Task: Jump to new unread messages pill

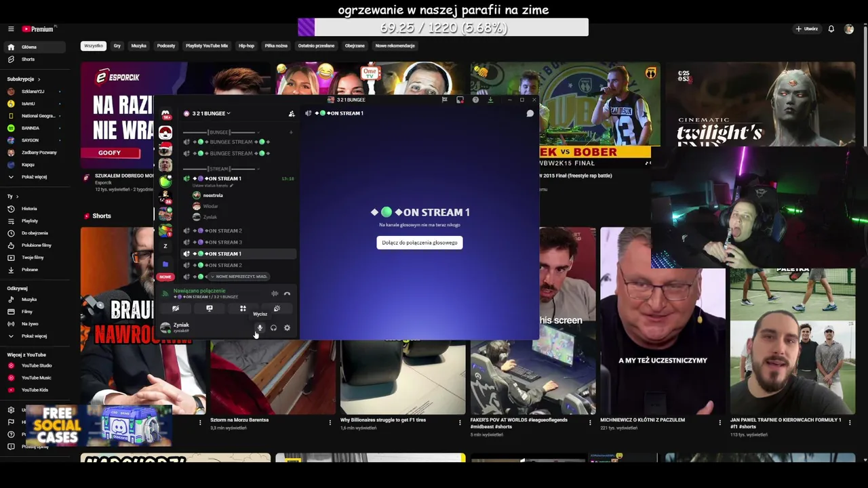Action: 239,277
